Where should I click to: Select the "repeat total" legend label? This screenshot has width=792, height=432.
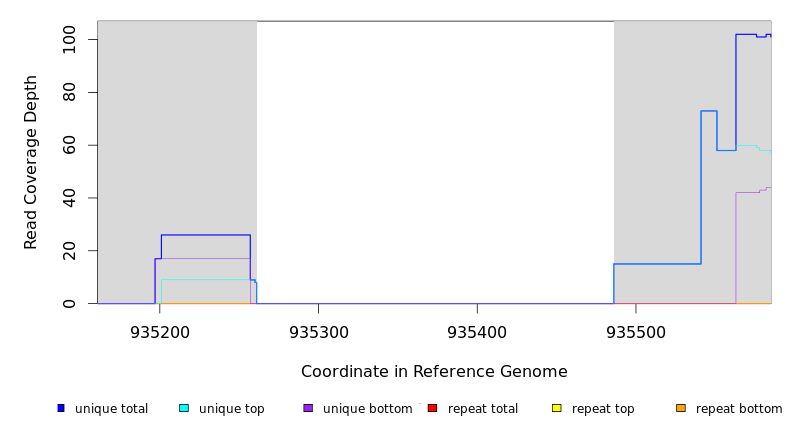click(483, 409)
